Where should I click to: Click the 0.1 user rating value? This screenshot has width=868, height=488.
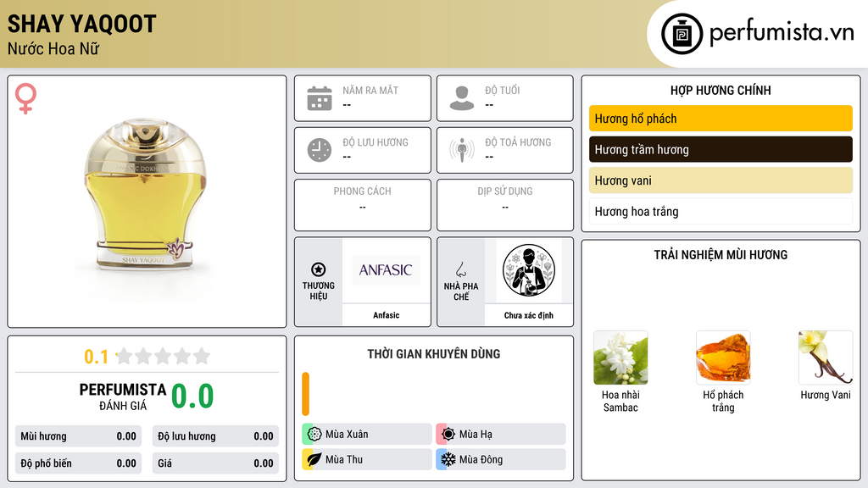coord(97,357)
